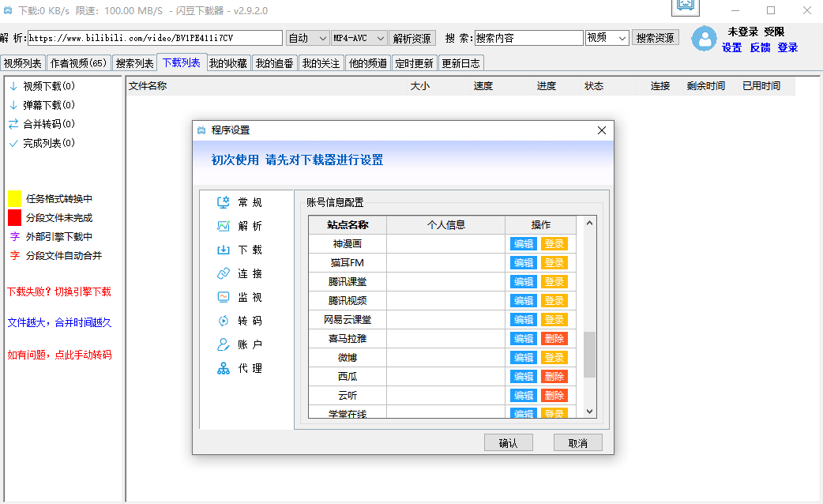Click 编辑 for 神漫画 row
The height and width of the screenshot is (504, 823).
pos(524,243)
